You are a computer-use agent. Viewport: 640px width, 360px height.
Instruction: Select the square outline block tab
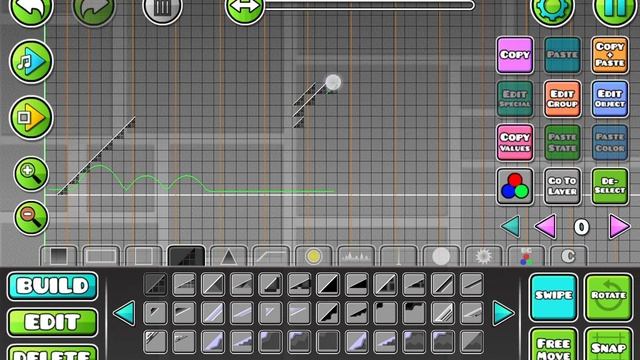click(143, 256)
